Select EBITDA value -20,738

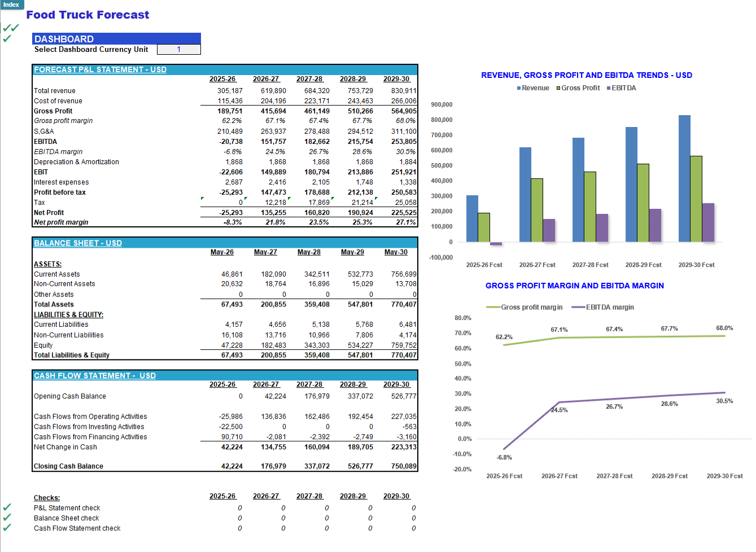230,141
